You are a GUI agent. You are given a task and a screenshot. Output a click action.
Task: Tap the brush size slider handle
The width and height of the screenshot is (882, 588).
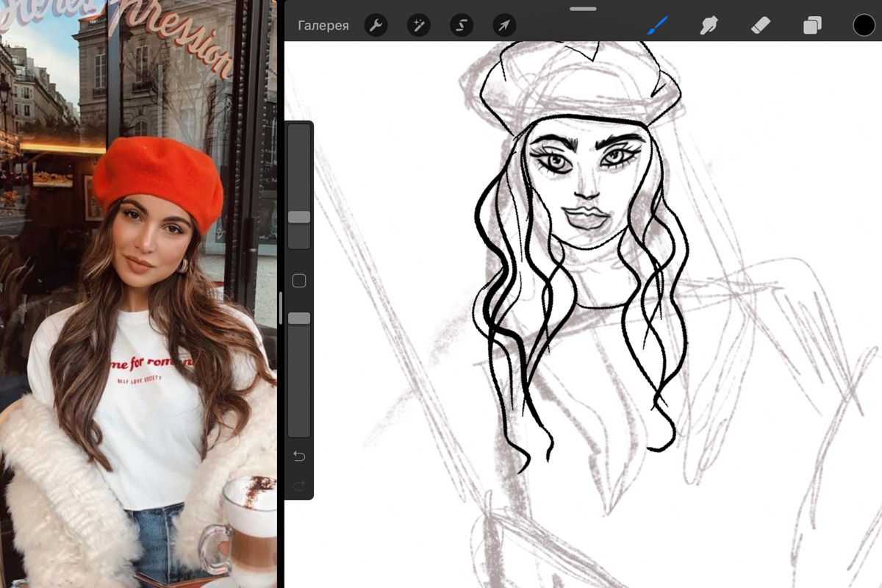pos(299,217)
